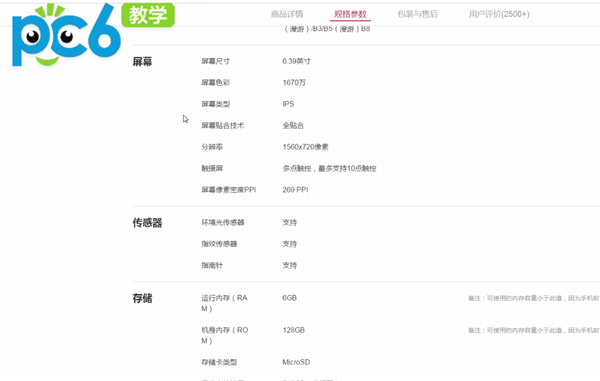Select the 分辨率 label

(x=212, y=147)
